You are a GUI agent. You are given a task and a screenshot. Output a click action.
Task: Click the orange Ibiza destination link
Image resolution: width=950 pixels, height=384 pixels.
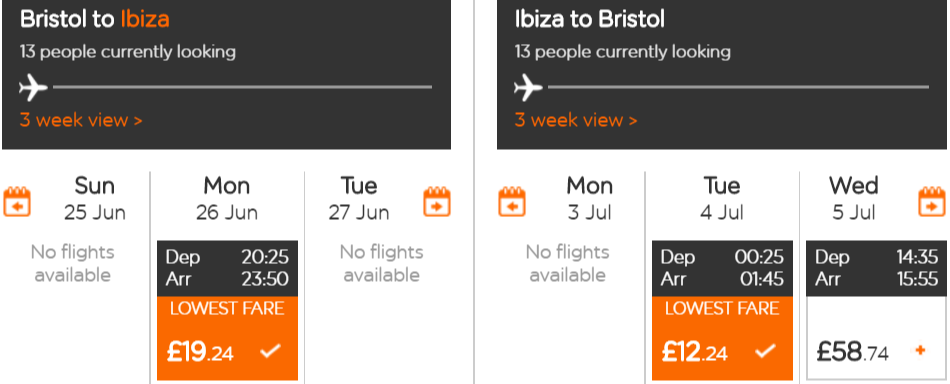[x=145, y=19]
